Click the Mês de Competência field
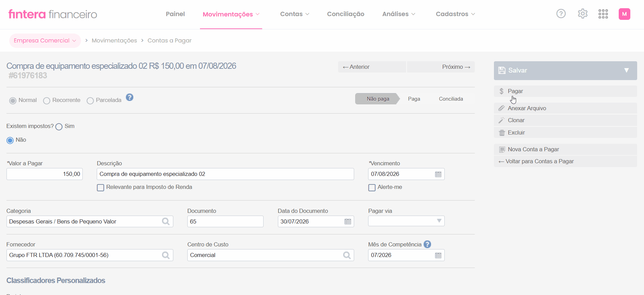 406,255
